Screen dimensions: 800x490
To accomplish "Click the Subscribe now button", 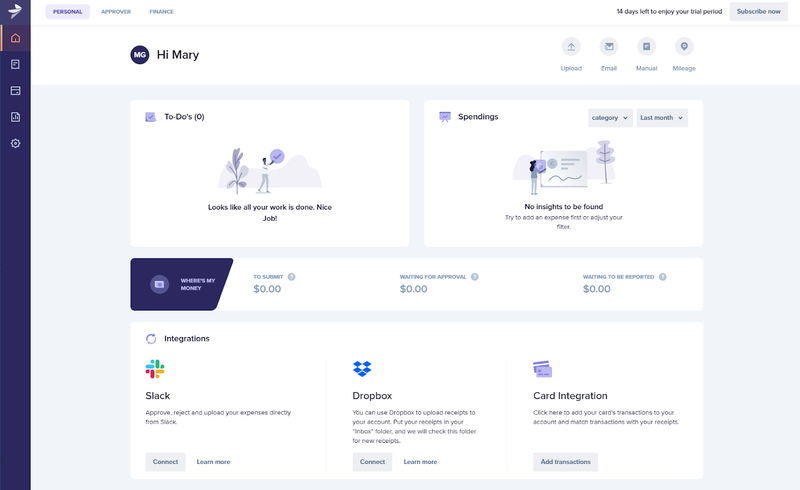I will (x=758, y=11).
